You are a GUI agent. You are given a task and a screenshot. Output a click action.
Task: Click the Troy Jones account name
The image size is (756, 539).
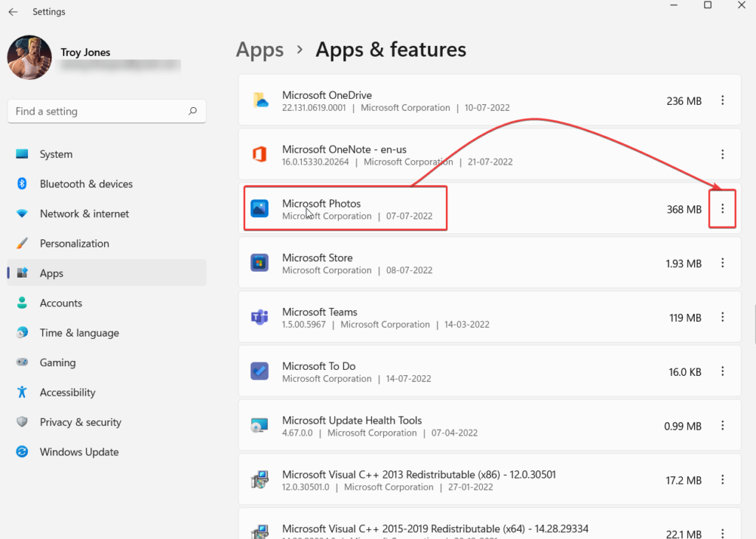[86, 52]
